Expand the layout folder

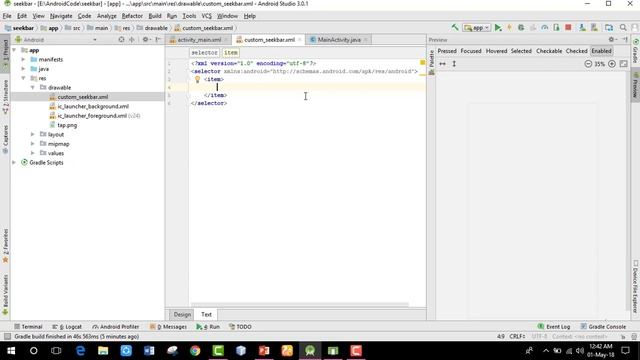pos(33,134)
